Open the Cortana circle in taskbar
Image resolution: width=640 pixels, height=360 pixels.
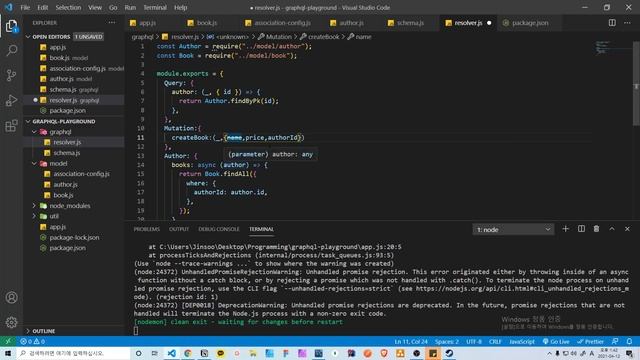point(139,353)
